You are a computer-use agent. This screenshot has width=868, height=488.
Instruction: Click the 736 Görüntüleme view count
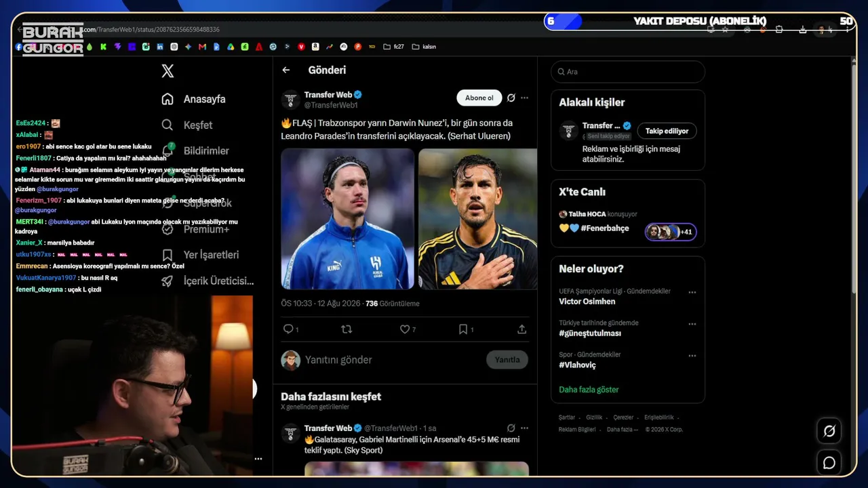click(392, 304)
